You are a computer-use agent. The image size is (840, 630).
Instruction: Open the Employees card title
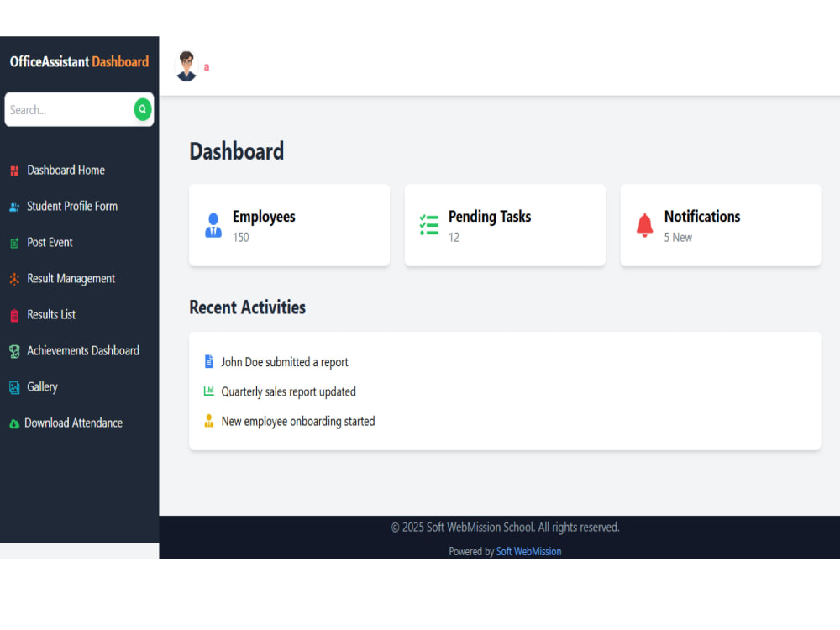coord(264,217)
